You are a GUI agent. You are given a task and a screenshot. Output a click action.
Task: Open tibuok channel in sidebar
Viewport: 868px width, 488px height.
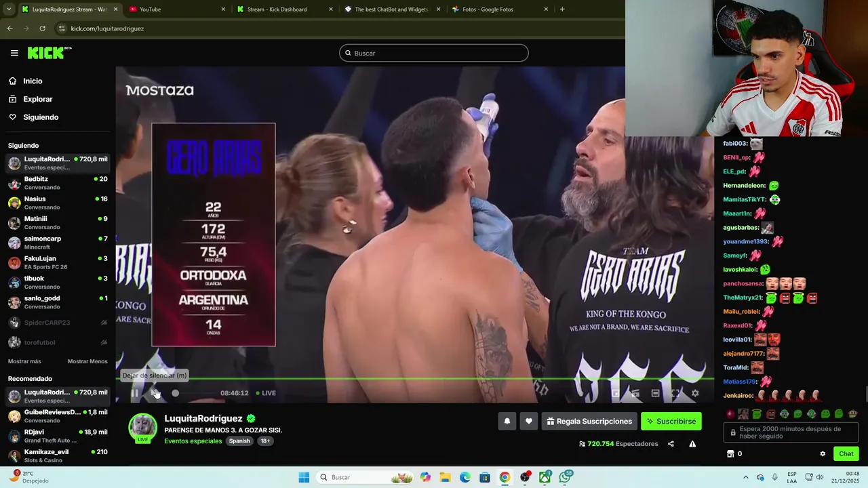click(x=58, y=283)
